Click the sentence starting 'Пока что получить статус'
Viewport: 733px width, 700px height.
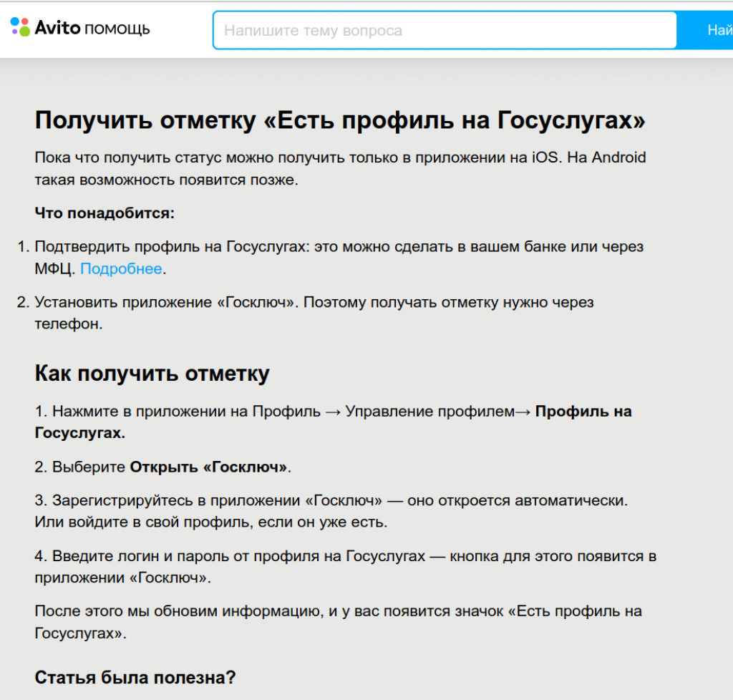(340, 168)
